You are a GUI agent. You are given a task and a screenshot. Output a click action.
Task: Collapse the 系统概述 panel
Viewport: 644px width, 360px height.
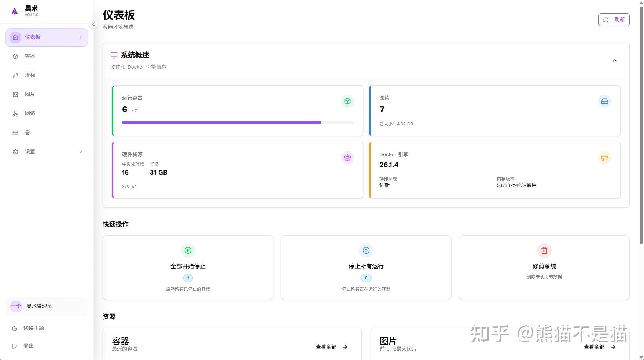coord(615,60)
